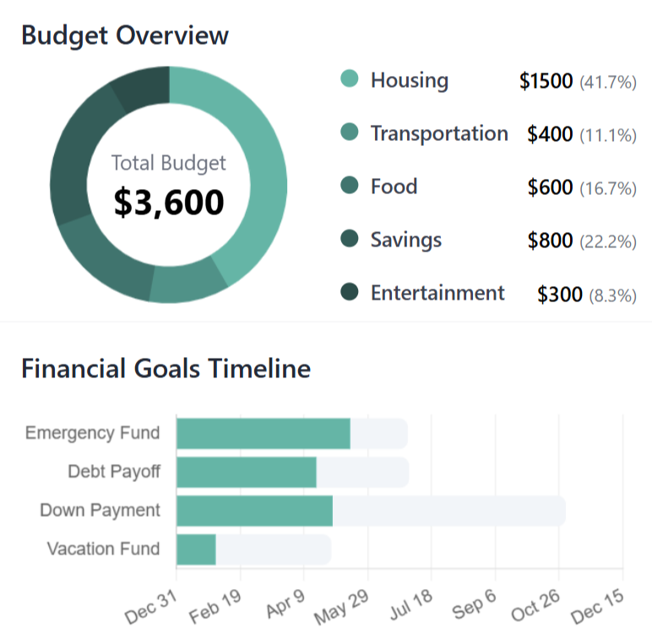Click the $3,600 total budget figure
The image size is (652, 644).
169,202
